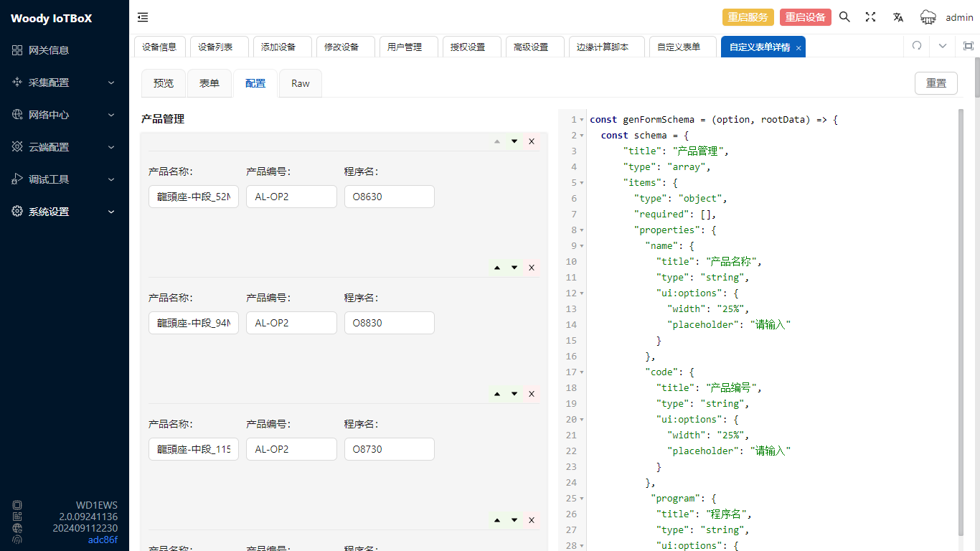Maximize content area icon at tab bar right
The image size is (980, 551).
point(968,46)
